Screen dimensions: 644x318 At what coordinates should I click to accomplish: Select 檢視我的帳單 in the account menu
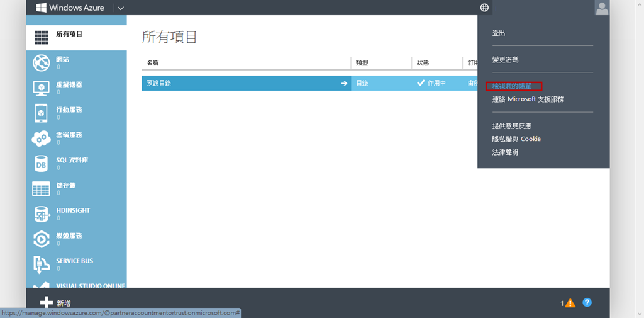click(512, 86)
